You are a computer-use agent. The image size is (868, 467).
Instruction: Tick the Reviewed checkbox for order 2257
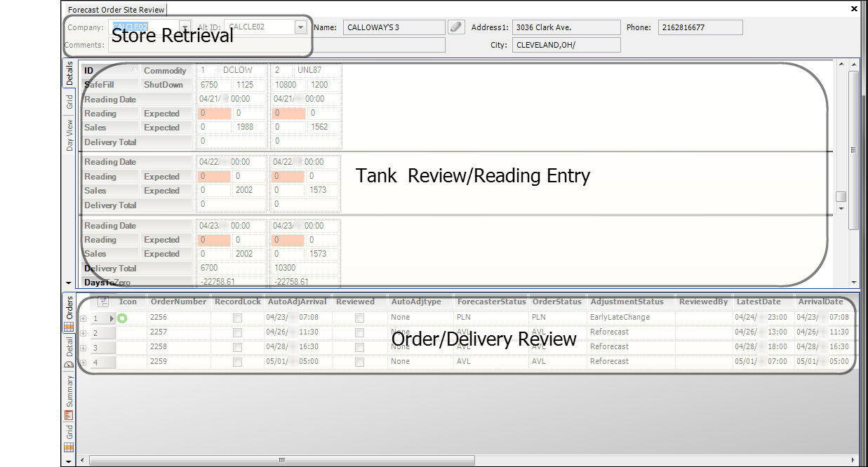[359, 332]
